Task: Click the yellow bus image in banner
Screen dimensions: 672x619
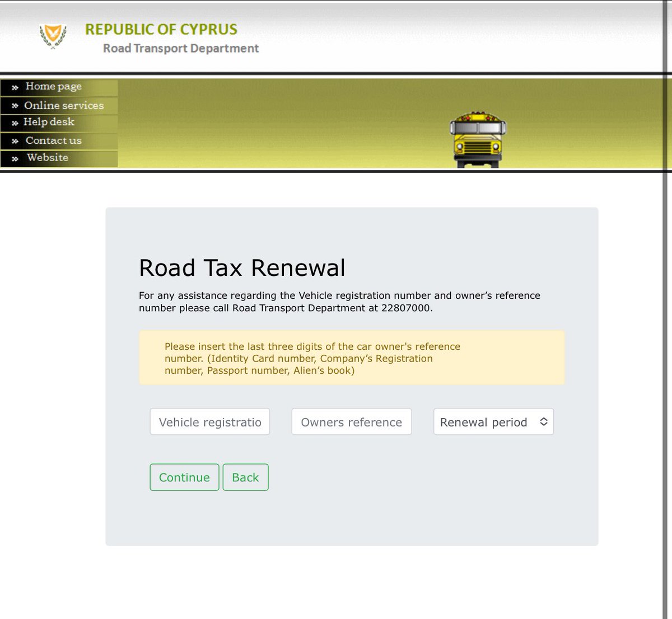Action: (x=478, y=140)
